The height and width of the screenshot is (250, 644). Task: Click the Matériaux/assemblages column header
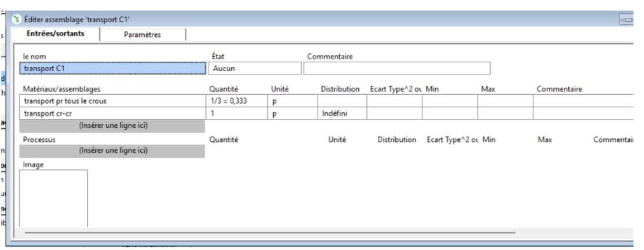pyautogui.click(x=62, y=89)
